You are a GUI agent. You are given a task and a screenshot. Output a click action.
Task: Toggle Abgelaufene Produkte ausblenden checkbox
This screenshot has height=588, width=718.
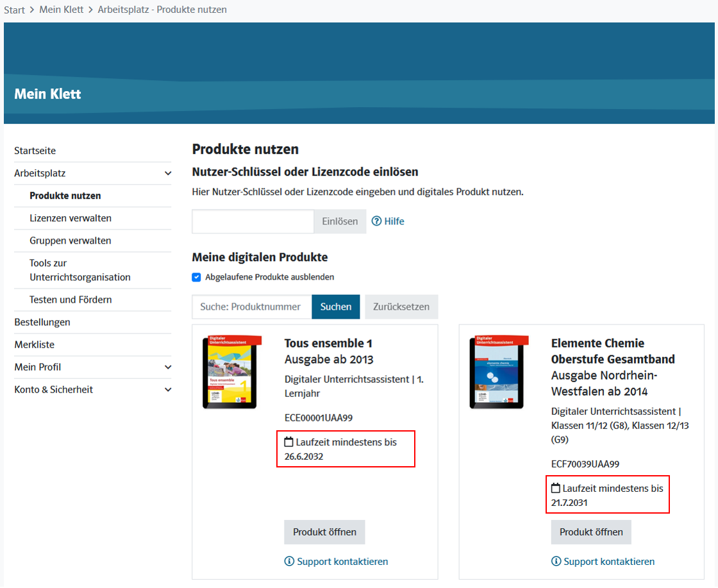coord(196,277)
